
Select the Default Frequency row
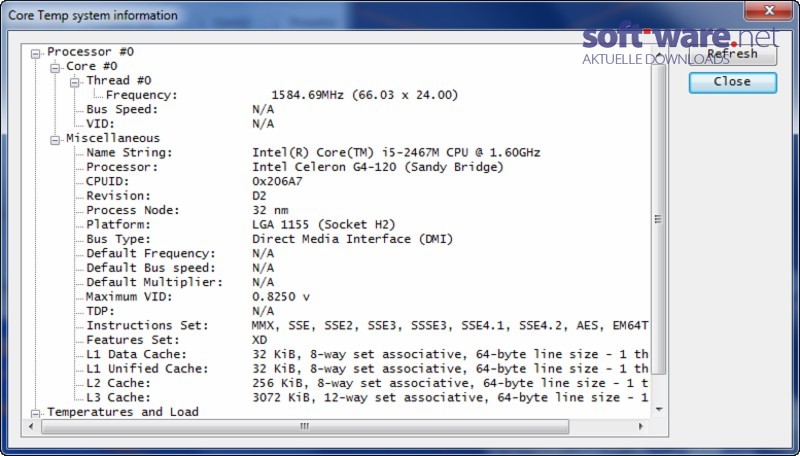tap(180, 253)
